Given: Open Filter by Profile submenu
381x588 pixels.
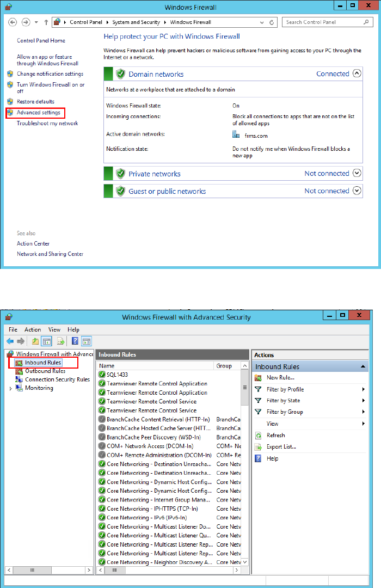Looking at the screenshot, I should 285,390.
